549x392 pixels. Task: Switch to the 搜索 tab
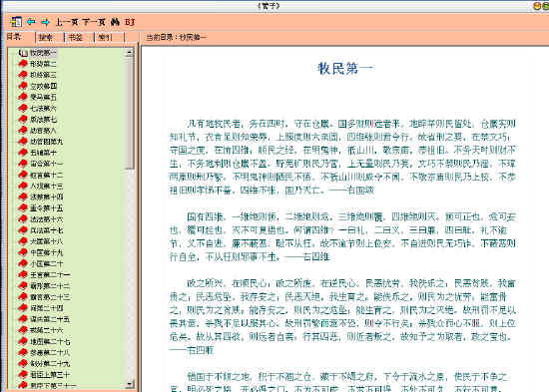point(46,37)
